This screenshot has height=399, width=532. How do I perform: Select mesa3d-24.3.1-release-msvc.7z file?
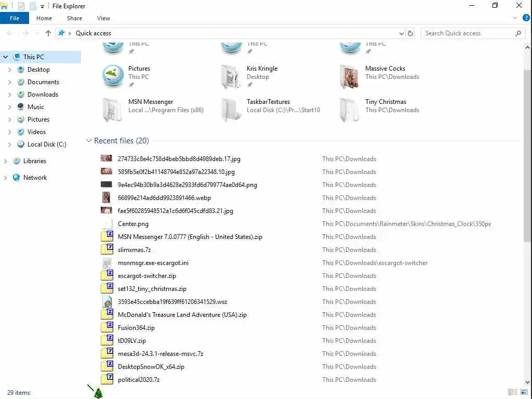click(x=161, y=354)
